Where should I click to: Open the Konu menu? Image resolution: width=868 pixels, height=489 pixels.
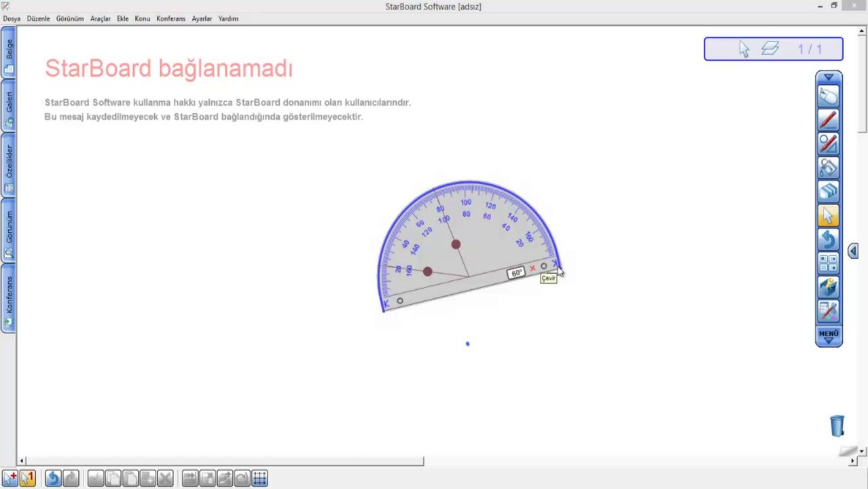[142, 18]
